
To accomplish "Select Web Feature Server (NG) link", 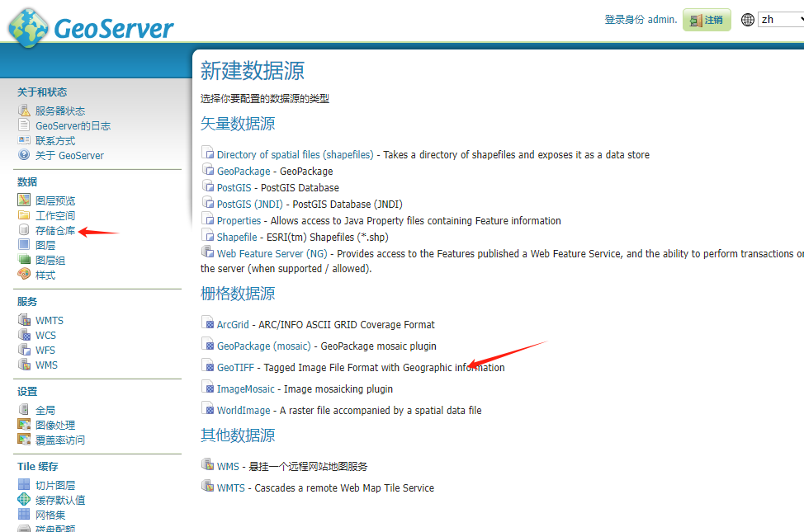I will click(x=272, y=254).
